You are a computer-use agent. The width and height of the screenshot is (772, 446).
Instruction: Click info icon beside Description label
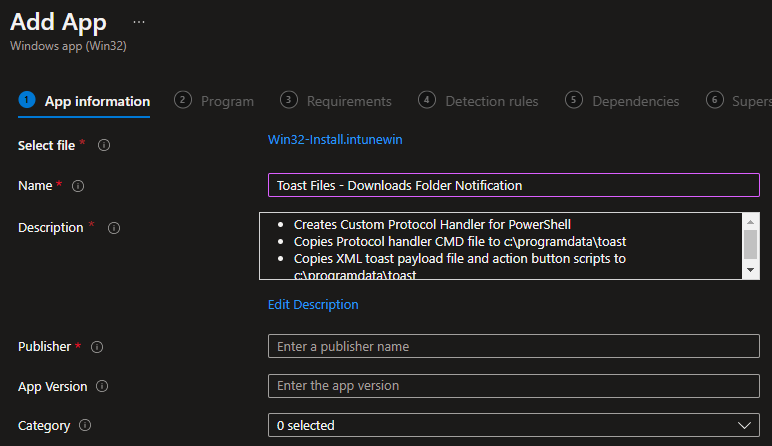pos(113,228)
